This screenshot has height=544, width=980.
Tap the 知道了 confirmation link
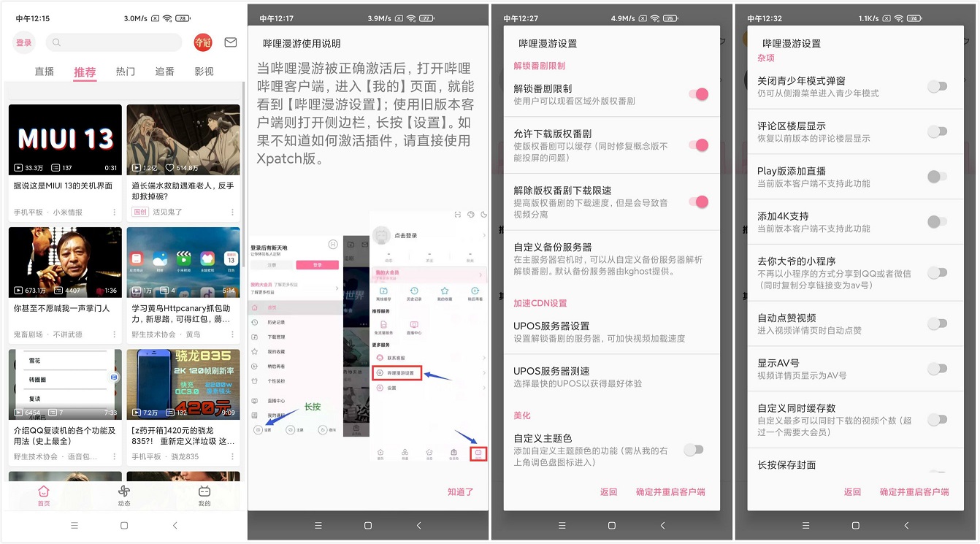pos(460,492)
